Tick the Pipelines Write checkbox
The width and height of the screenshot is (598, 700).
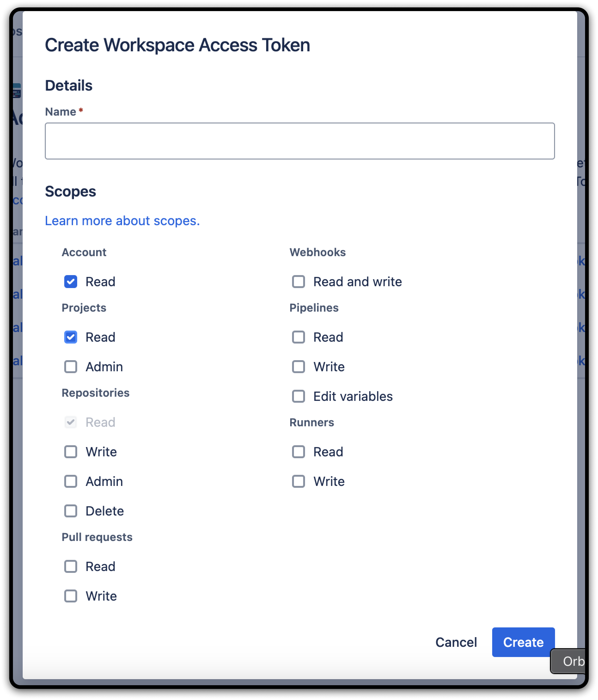click(299, 367)
